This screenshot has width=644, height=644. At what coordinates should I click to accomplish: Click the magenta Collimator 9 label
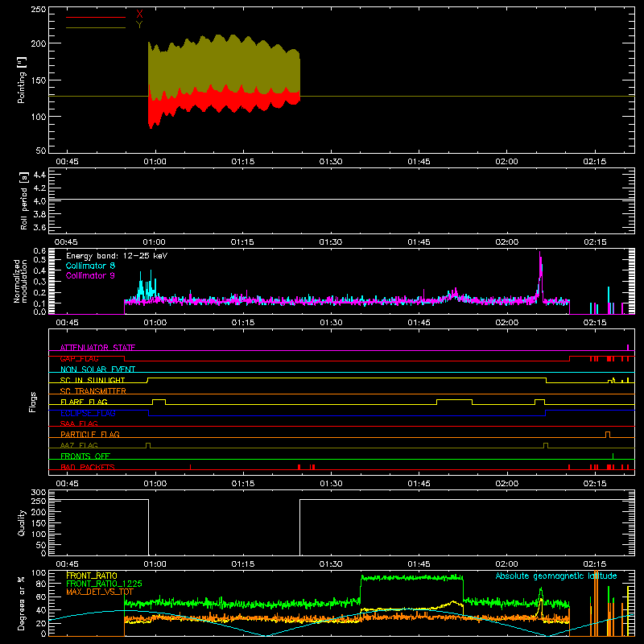point(90,275)
